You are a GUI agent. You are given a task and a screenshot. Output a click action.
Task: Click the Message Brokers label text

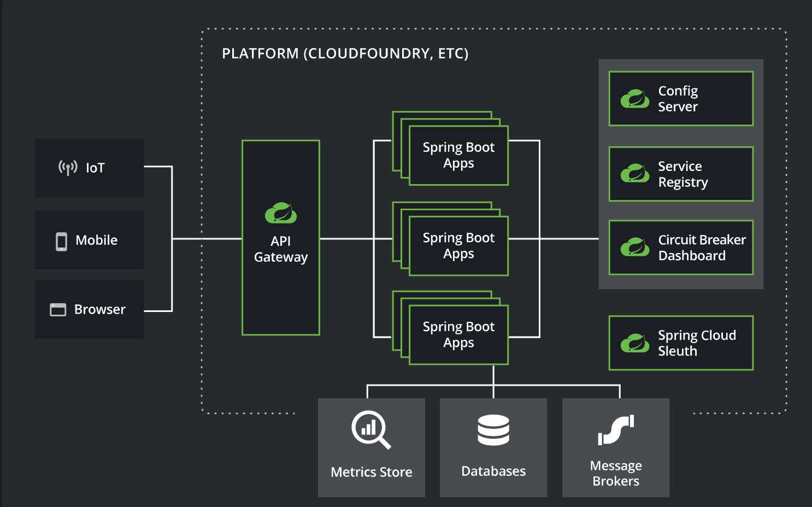(x=616, y=473)
